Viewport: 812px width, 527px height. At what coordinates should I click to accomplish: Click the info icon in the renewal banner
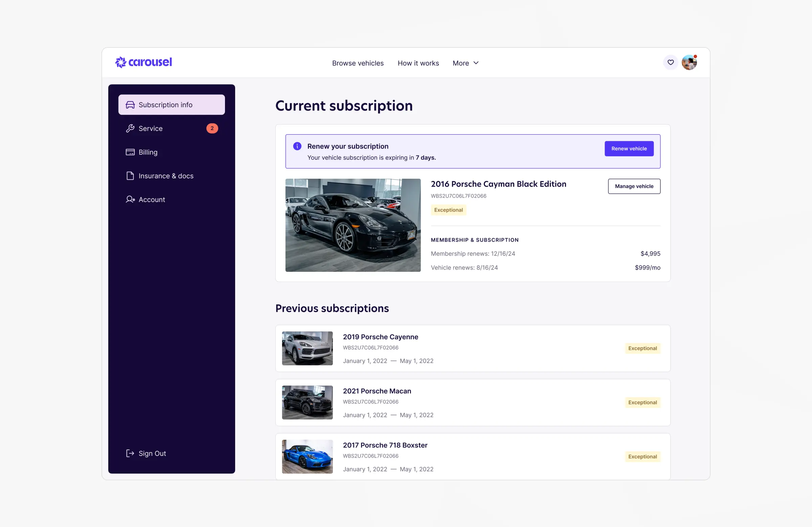point(297,147)
